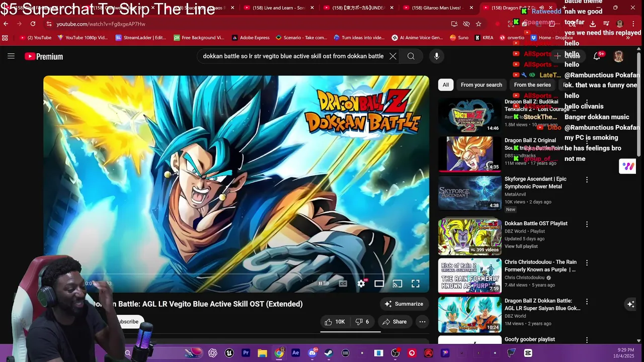Screen dimensions: 644x362
Task: Open The Rain Formerly Known as Purple thumbnail
Action: pyautogui.click(x=470, y=276)
